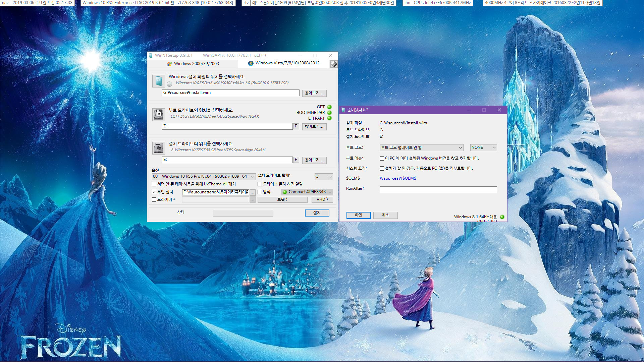Expand the Compact:XPRESS4K mode dropdown

point(307,192)
